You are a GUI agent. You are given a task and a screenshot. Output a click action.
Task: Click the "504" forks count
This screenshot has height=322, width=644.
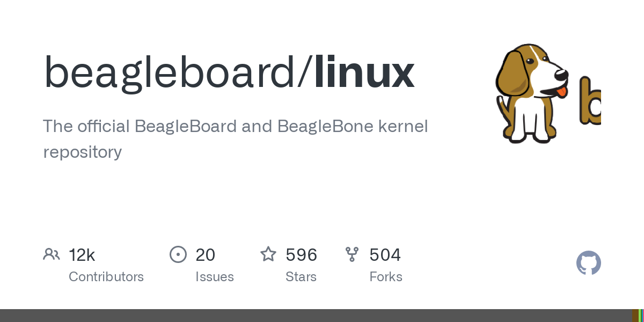coord(385,255)
